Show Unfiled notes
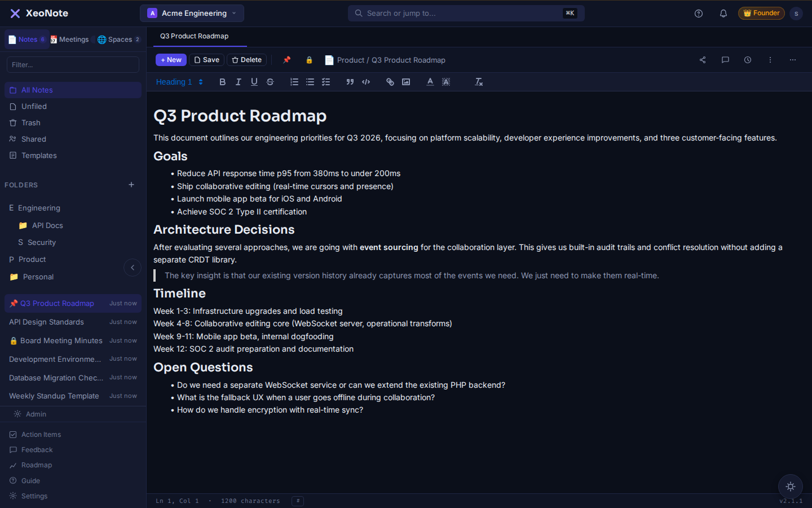Image resolution: width=812 pixels, height=508 pixels. coord(73,106)
